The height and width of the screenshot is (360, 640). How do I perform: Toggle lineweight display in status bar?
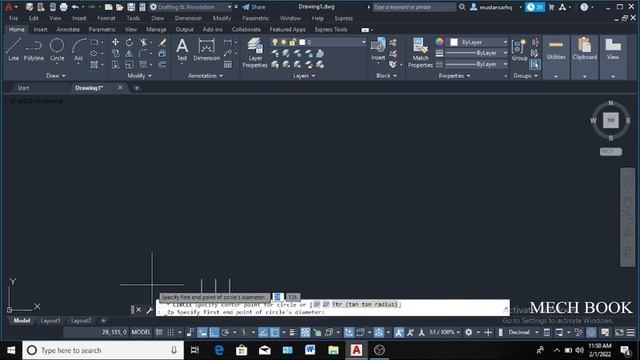pyautogui.click(x=293, y=333)
